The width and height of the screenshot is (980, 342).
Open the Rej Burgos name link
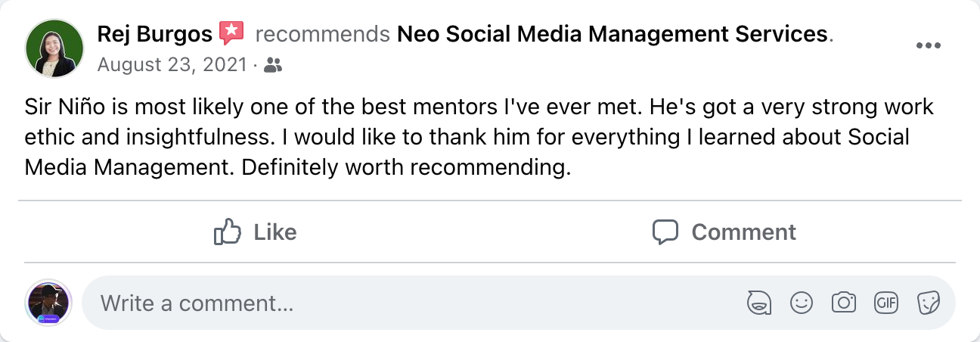(x=155, y=33)
